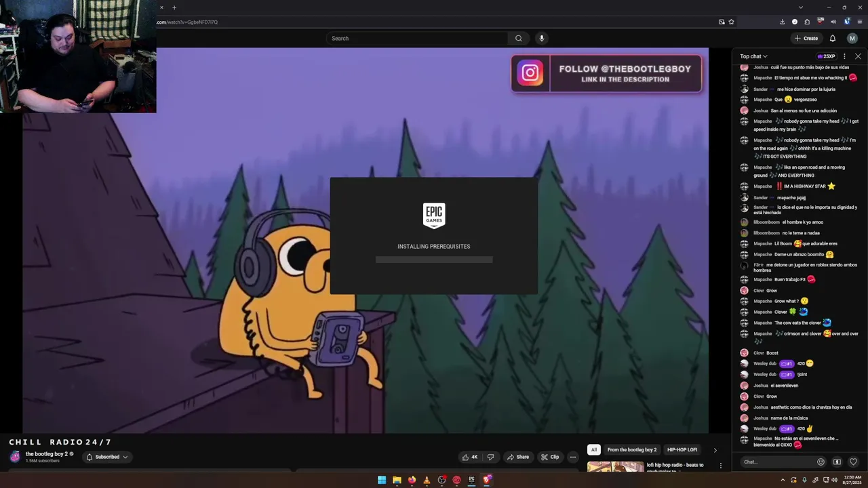
Task: Bookmark this page with the star icon
Action: pos(731,22)
